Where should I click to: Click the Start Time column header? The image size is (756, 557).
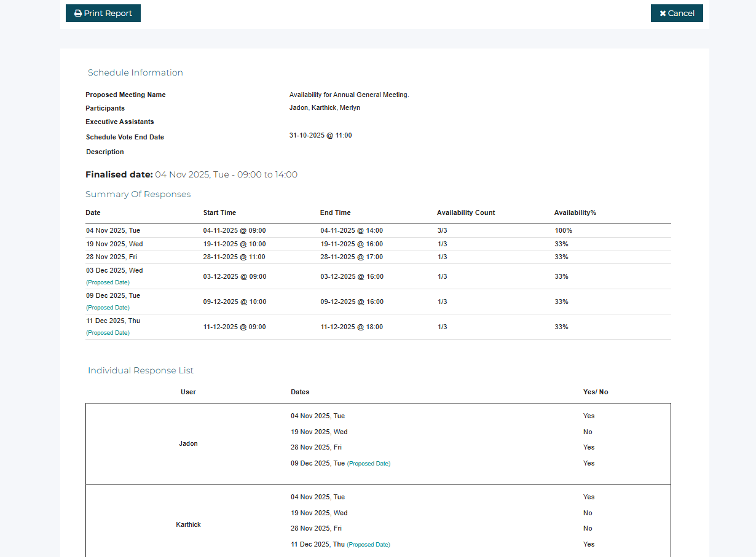[219, 212]
